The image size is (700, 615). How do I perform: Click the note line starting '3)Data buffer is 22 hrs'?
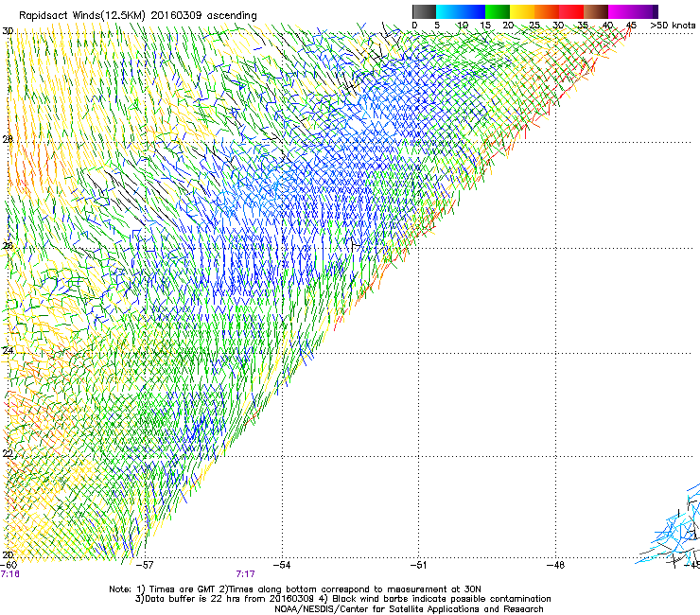coord(342,599)
